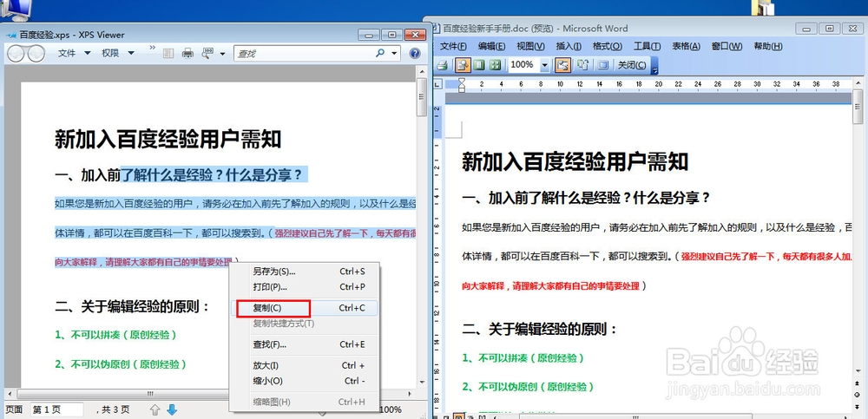The height and width of the screenshot is (419, 868).
Task: Click the One Page view icon in Word
Action: (479, 65)
